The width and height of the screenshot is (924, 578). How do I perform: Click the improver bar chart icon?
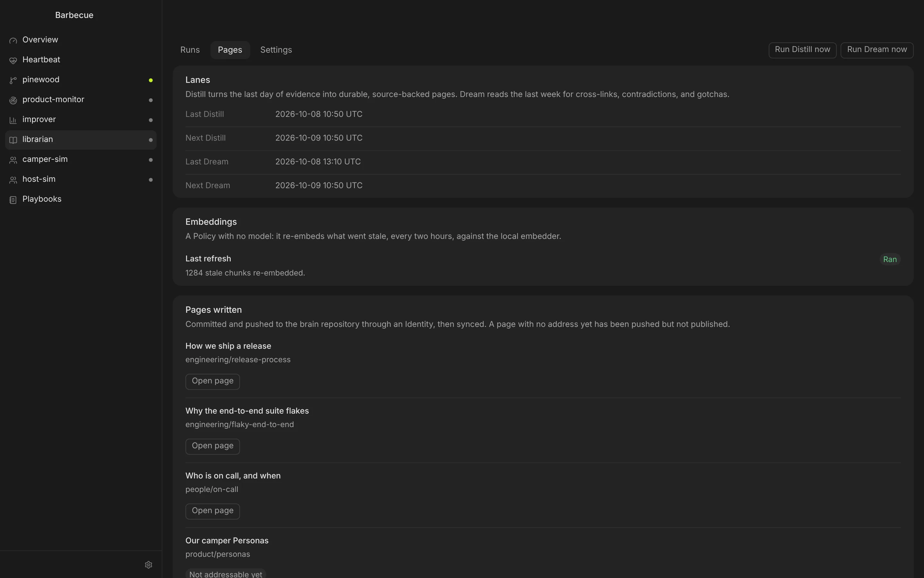(13, 120)
